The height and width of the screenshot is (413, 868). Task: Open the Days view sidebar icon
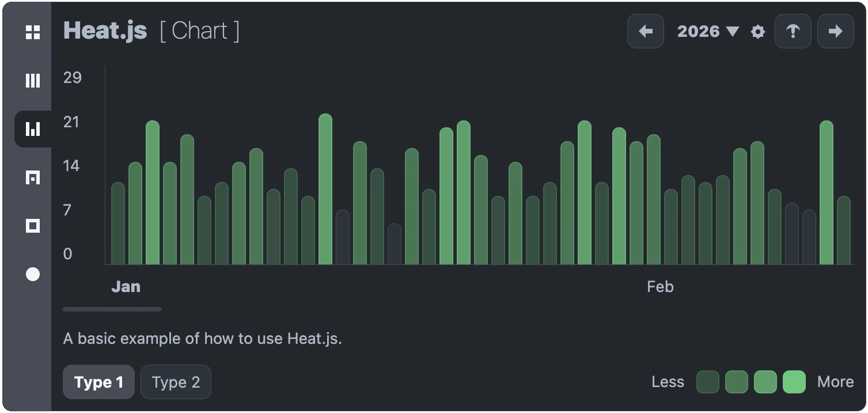click(x=33, y=177)
